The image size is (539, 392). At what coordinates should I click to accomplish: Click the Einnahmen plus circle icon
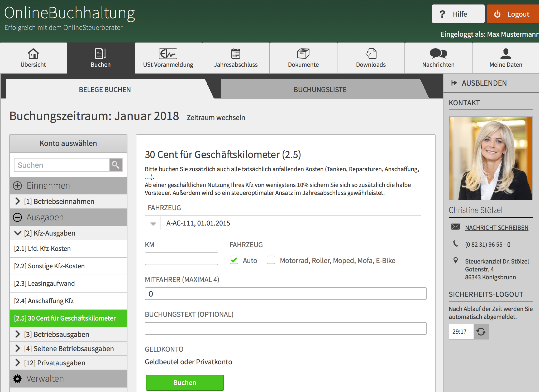17,186
